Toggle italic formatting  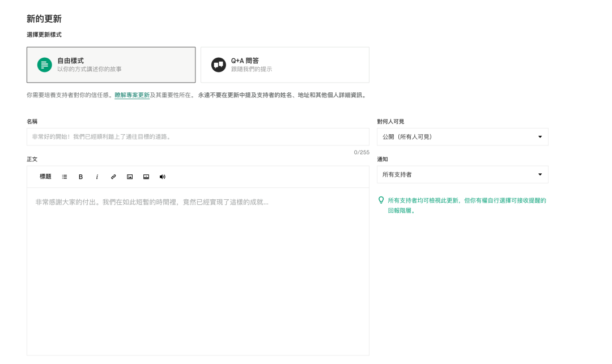pyautogui.click(x=97, y=177)
